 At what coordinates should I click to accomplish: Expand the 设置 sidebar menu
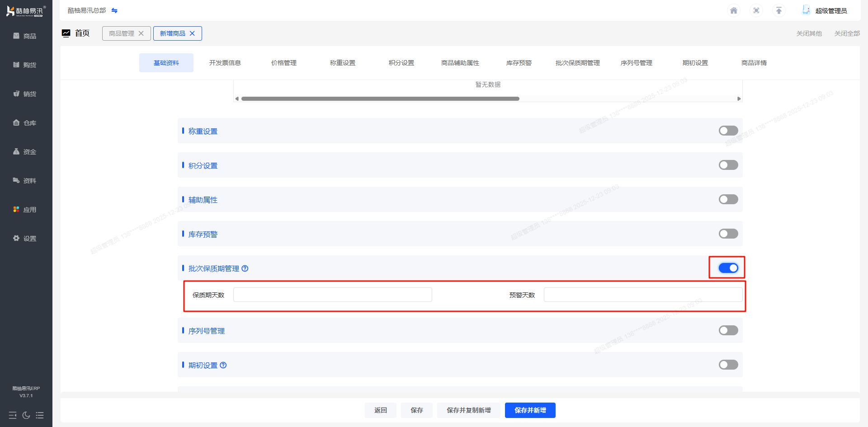click(x=26, y=239)
